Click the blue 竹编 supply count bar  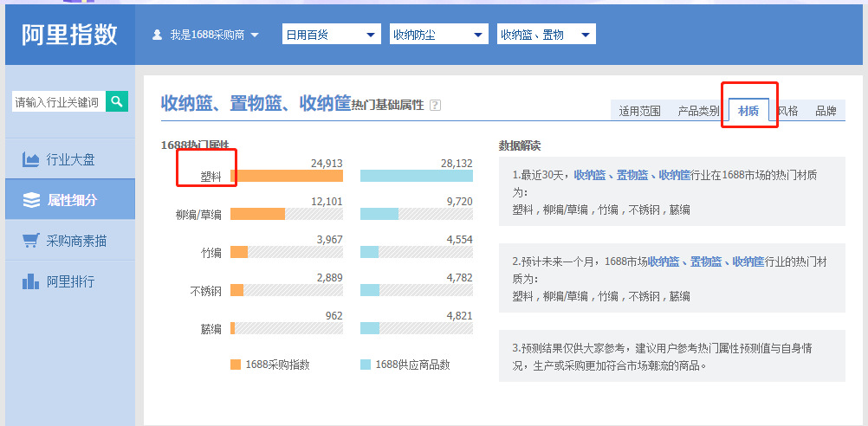tap(369, 252)
